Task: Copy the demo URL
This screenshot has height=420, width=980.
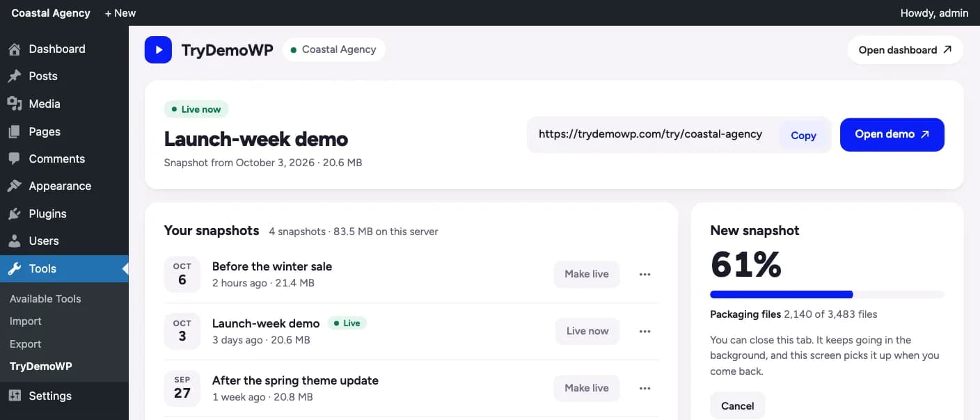Action: coord(803,136)
